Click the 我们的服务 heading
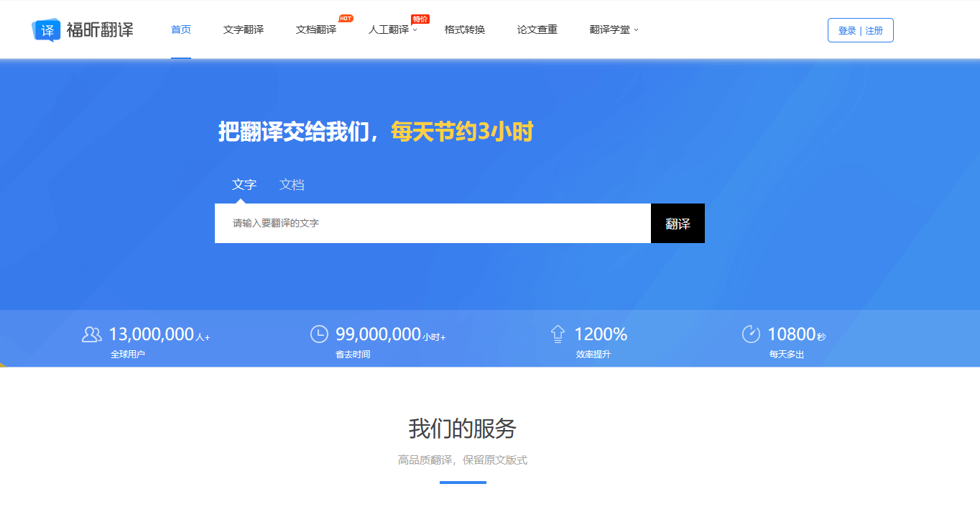980x507 pixels. tap(463, 429)
